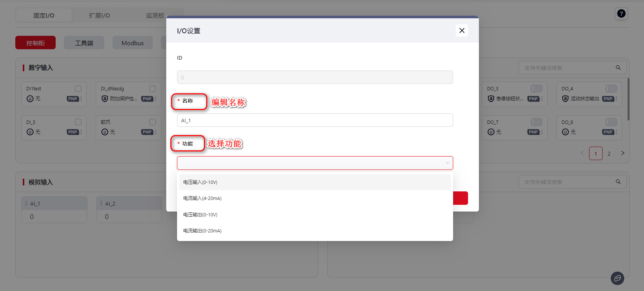644x291 pixels.
Task: Click the search icon in analog output panel
Action: click(x=618, y=182)
